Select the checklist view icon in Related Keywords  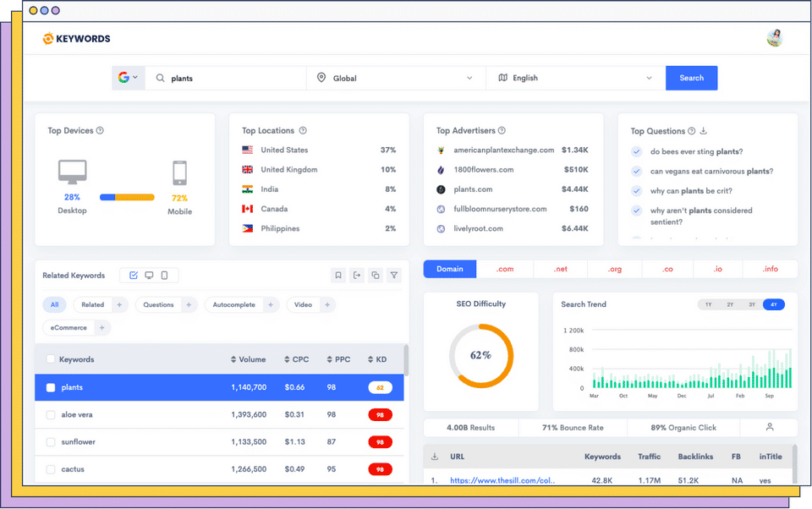coord(134,276)
